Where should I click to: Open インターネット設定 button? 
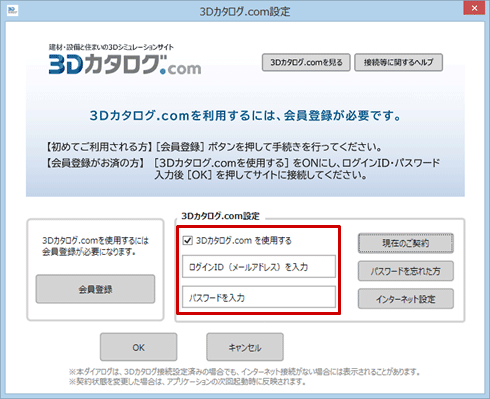coord(406,299)
